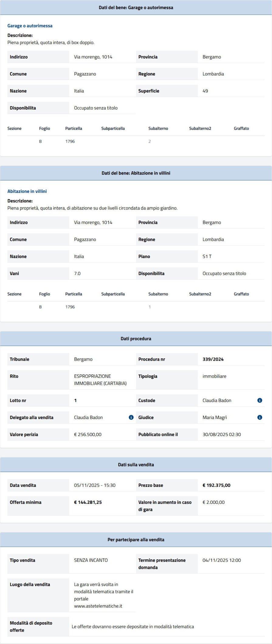The height and width of the screenshot is (644, 272).
Task: Collapse the Dati del bene: Abitazione in villini header
Action: [x=136, y=173]
